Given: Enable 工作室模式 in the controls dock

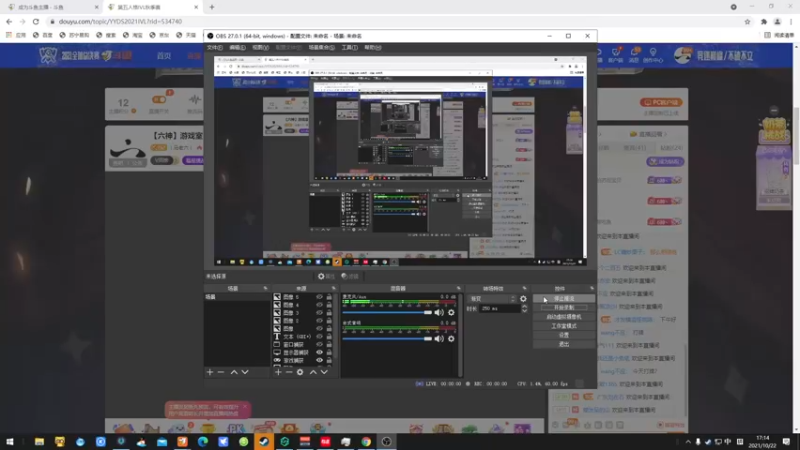Looking at the screenshot, I should [564, 326].
